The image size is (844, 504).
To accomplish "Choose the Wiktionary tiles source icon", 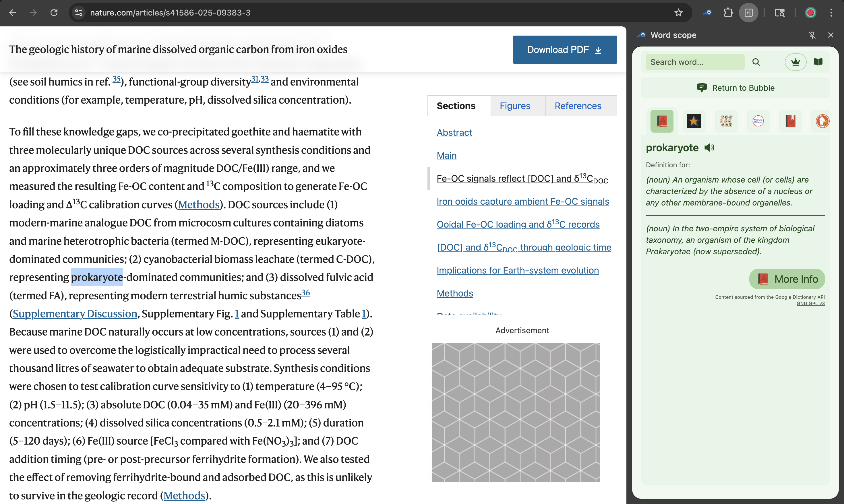I will tap(726, 121).
